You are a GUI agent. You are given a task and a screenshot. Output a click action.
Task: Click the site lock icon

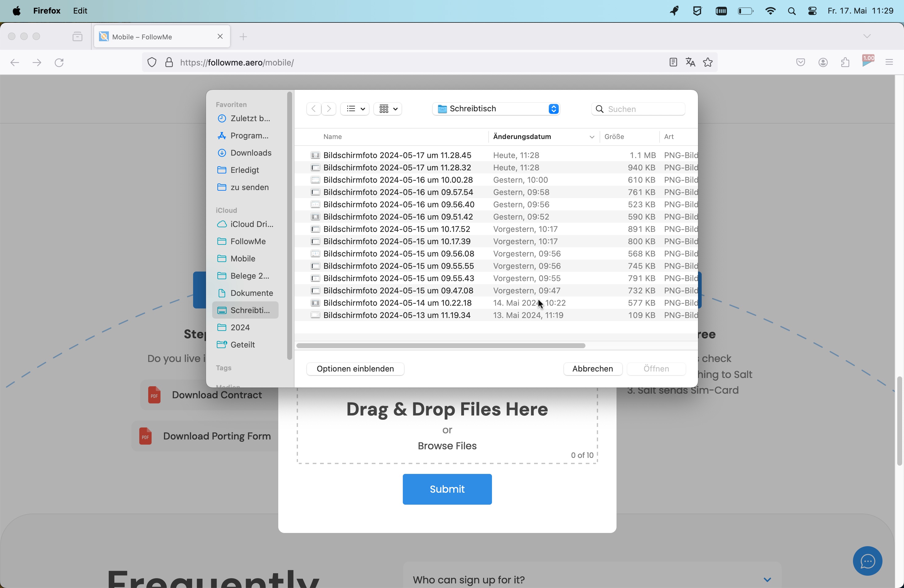[x=169, y=62]
